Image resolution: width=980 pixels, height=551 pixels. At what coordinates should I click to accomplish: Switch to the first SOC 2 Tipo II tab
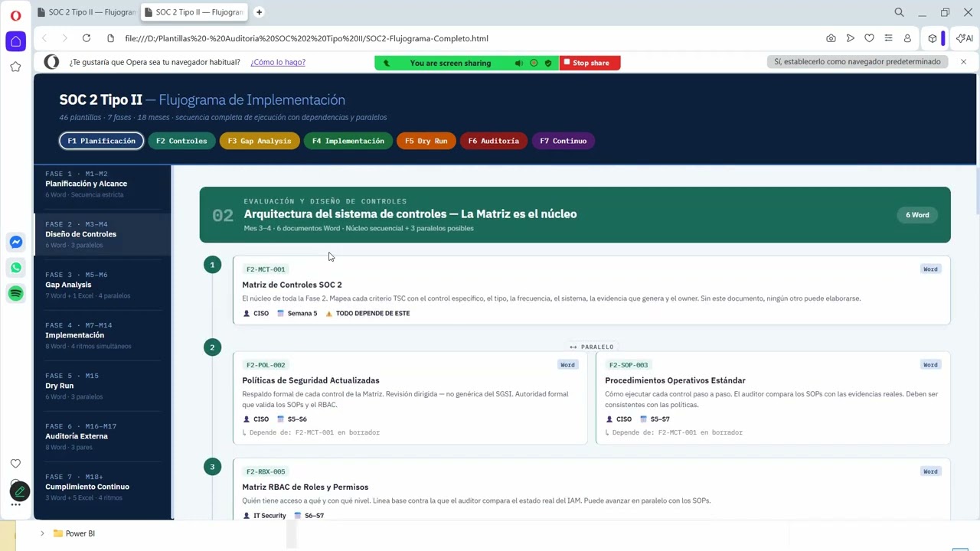point(87,12)
